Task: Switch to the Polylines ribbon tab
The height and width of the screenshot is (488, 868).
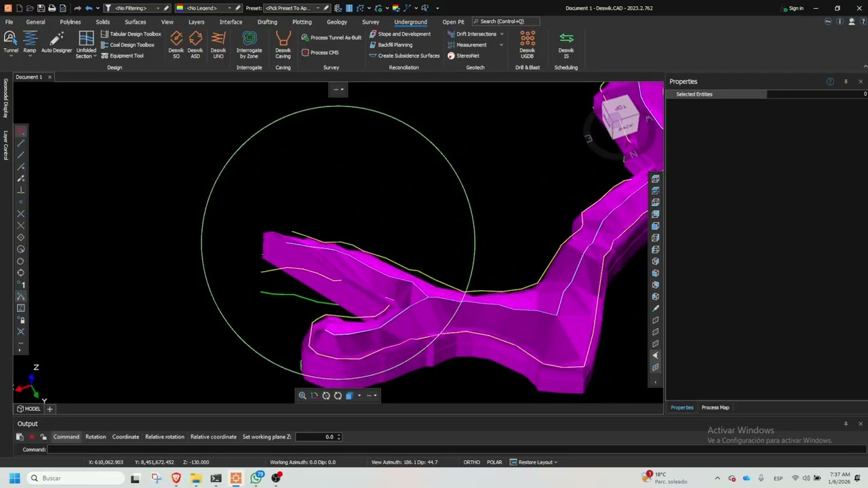Action: point(70,22)
